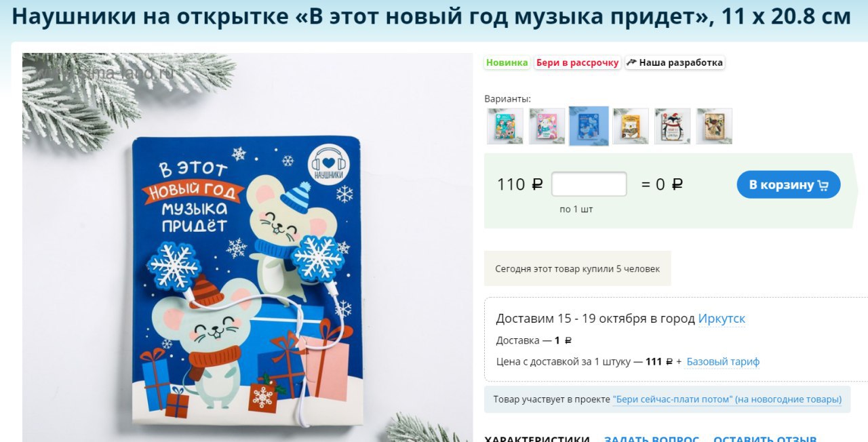The width and height of the screenshot is (868, 442).
Task: Open the Иркутск city selector link
Action: pyautogui.click(x=722, y=319)
